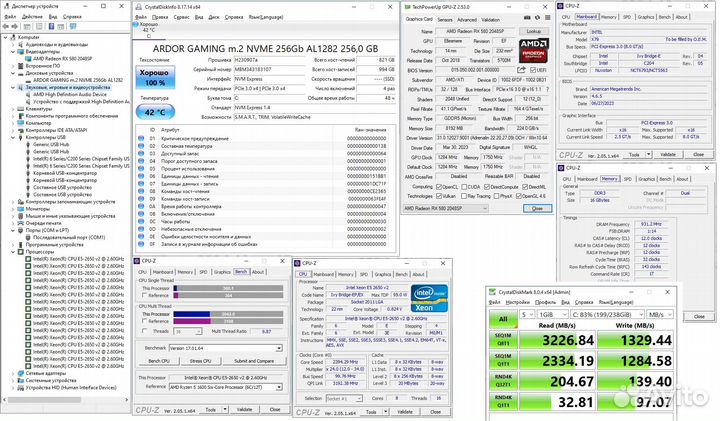Viewport: 720px width, 421px height.
Task: Click the Reference multi thread purple score bar
Action: 228,321
